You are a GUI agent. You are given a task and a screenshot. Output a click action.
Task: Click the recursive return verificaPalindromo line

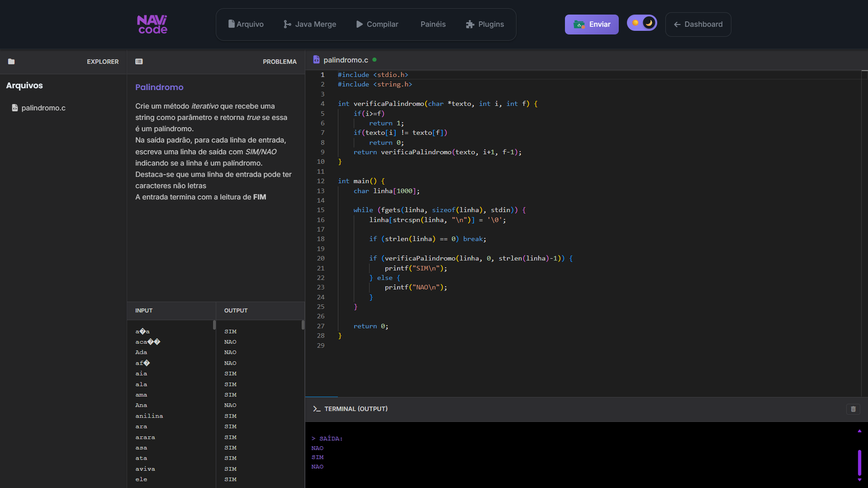[438, 152]
